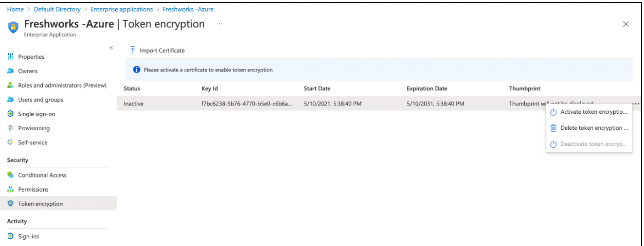Click the power icon beside Activate token encryption
The image size is (644, 246).
coord(553,112)
